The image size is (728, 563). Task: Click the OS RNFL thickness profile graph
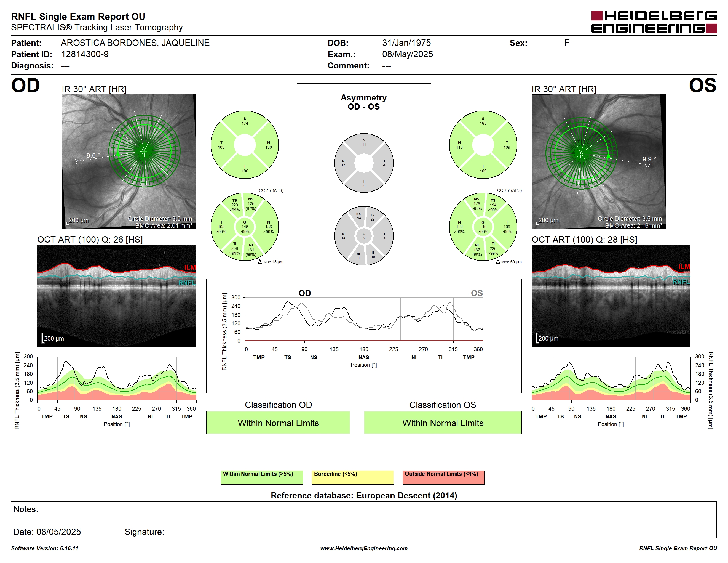point(611,378)
